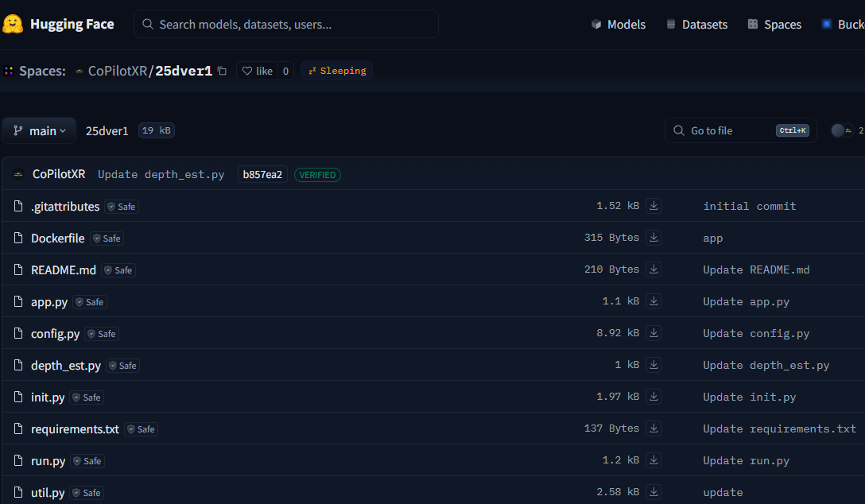This screenshot has height=504, width=865.
Task: Open the Update init.py commit message
Action: click(x=749, y=397)
